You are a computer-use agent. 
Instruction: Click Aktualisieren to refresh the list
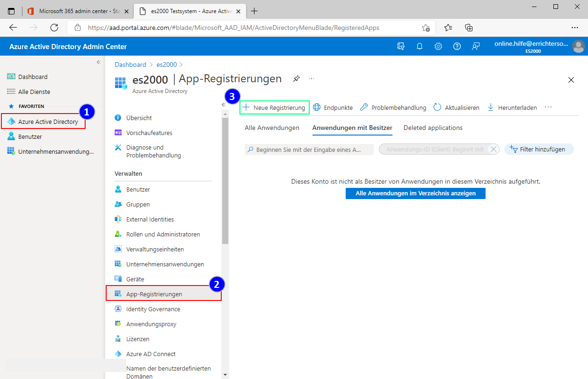(x=457, y=107)
